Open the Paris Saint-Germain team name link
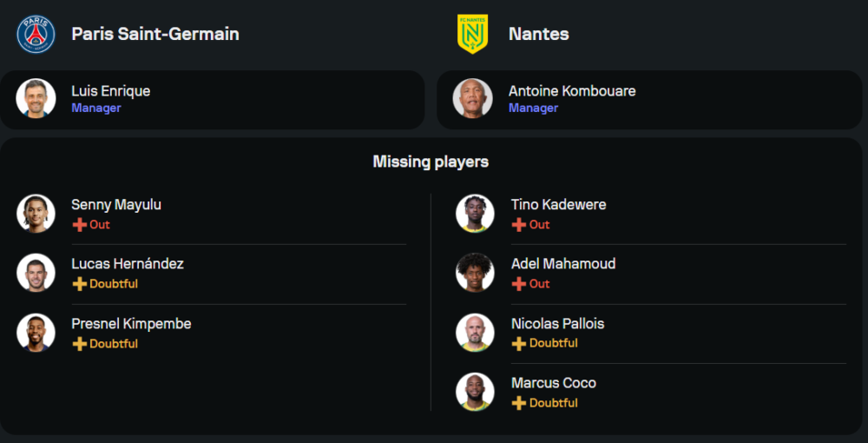 click(155, 35)
